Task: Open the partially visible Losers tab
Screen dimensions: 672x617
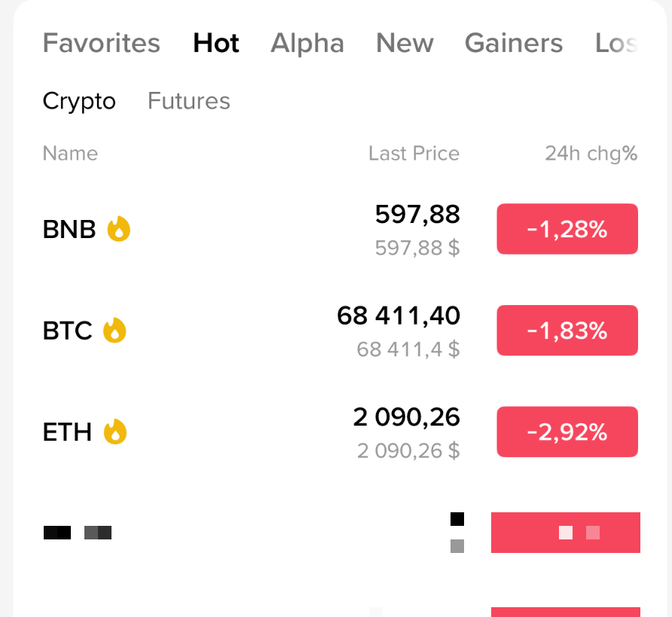Action: coord(616,43)
